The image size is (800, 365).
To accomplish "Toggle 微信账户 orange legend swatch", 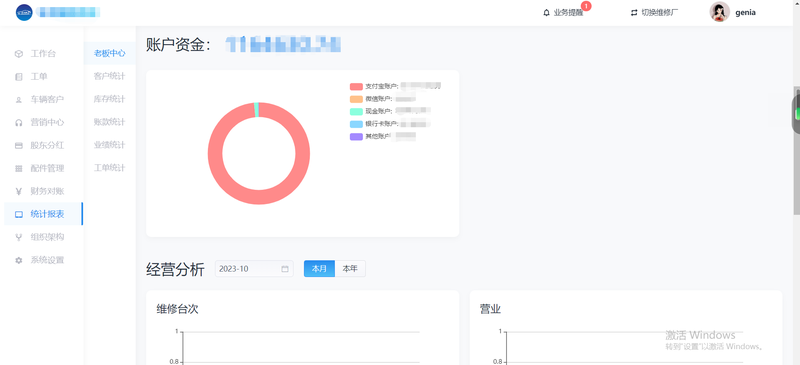I will coord(356,99).
